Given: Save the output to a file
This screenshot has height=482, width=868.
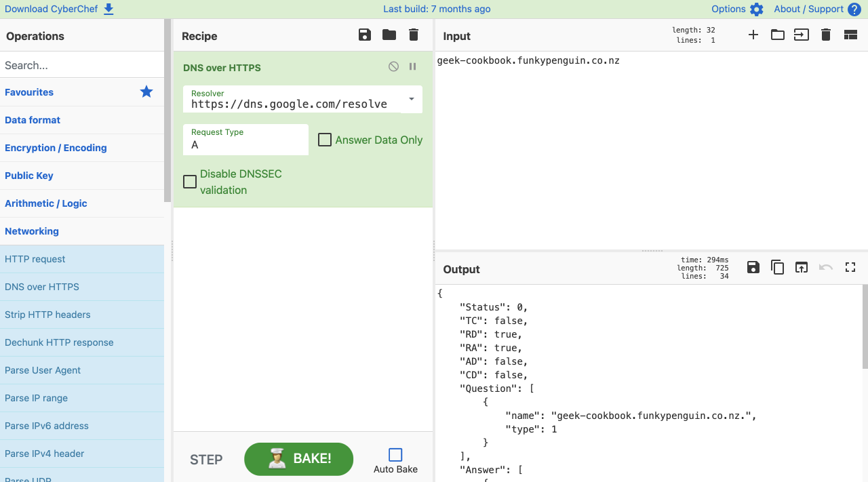Looking at the screenshot, I should pos(753,267).
